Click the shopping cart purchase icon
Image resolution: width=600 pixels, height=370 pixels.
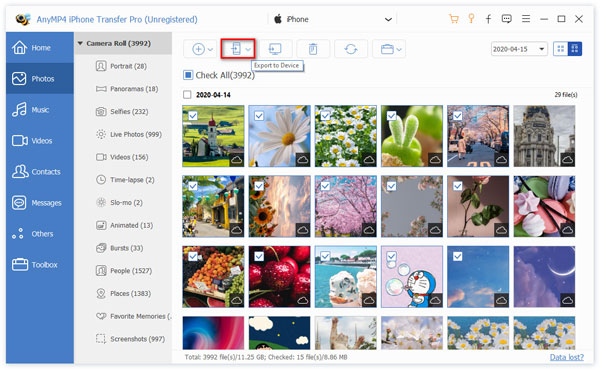pyautogui.click(x=454, y=19)
